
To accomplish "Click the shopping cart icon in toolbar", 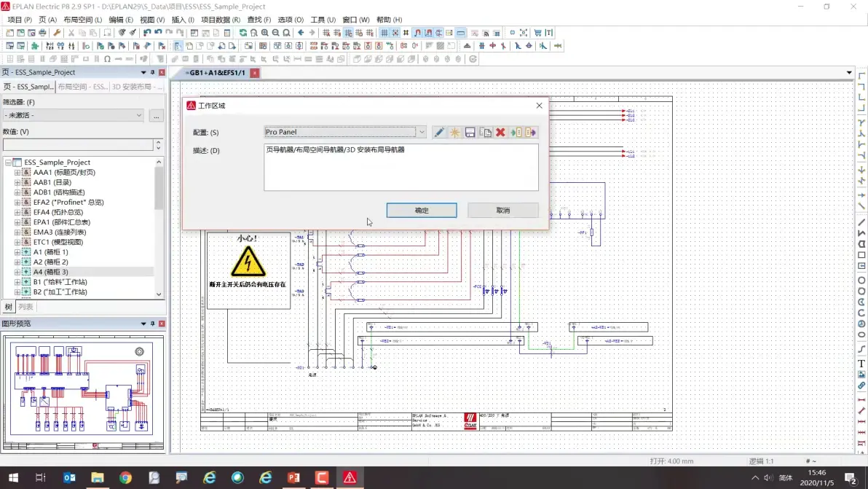I will pyautogui.click(x=537, y=33).
